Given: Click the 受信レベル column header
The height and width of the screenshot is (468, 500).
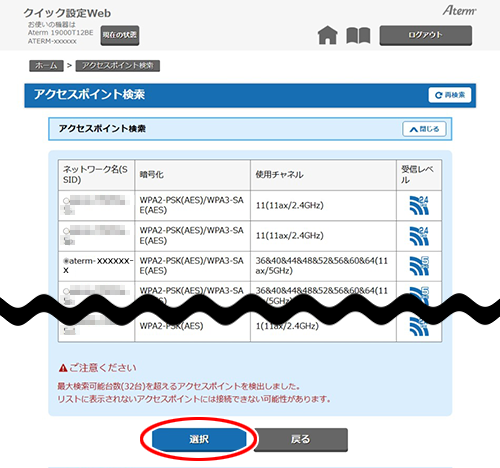Looking at the screenshot, I should [419, 175].
